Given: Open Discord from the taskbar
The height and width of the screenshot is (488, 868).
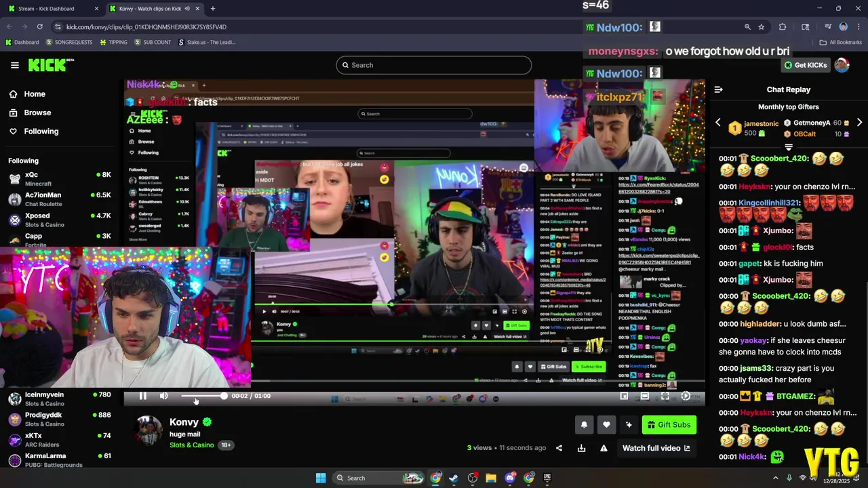Looking at the screenshot, I should (x=510, y=478).
